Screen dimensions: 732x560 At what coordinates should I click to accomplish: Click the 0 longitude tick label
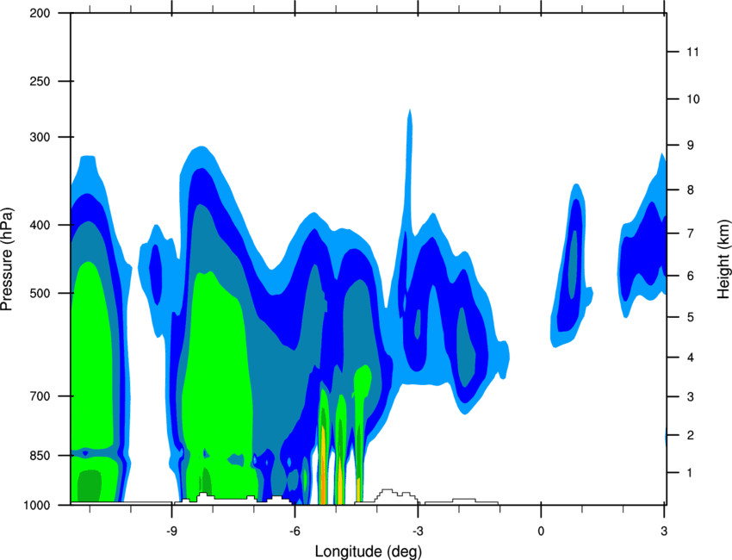point(541,531)
